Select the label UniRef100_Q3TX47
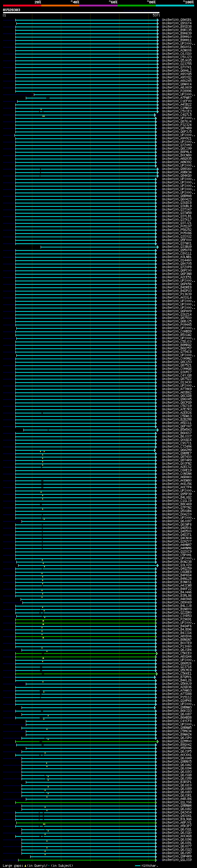 (x=177, y=210)
